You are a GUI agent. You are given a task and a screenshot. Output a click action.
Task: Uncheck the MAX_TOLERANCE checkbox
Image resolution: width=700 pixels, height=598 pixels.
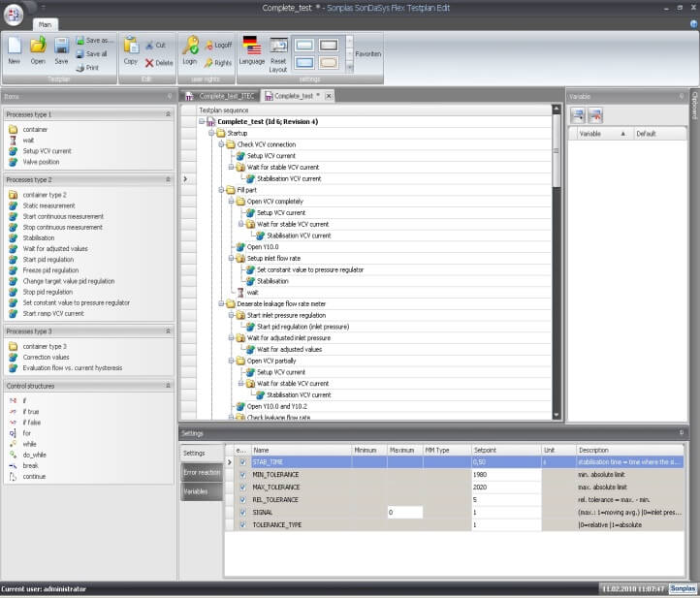[x=242, y=487]
